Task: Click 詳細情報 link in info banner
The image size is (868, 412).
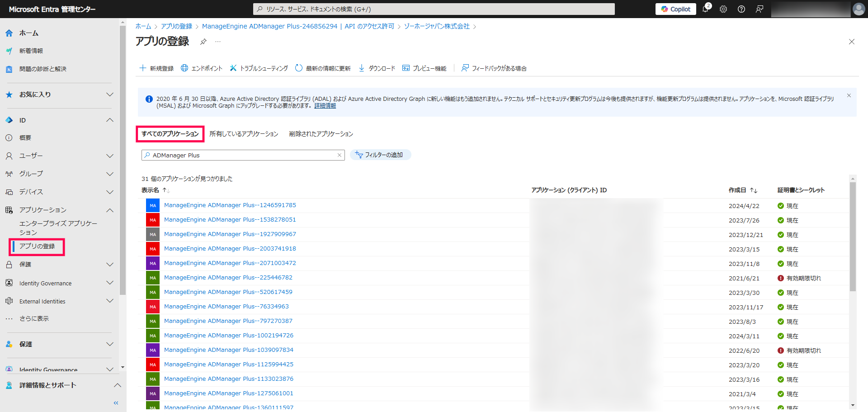Action: pos(325,106)
